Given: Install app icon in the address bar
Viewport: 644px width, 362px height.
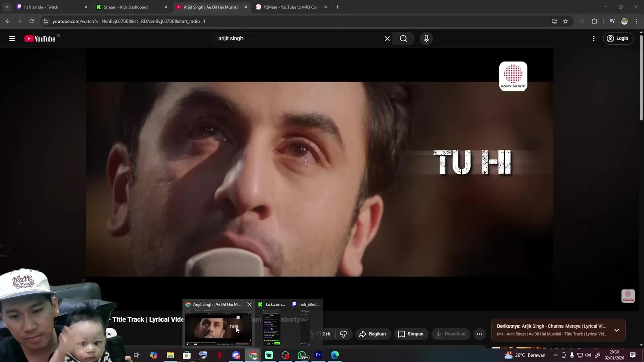Looking at the screenshot, I should pyautogui.click(x=554, y=21).
